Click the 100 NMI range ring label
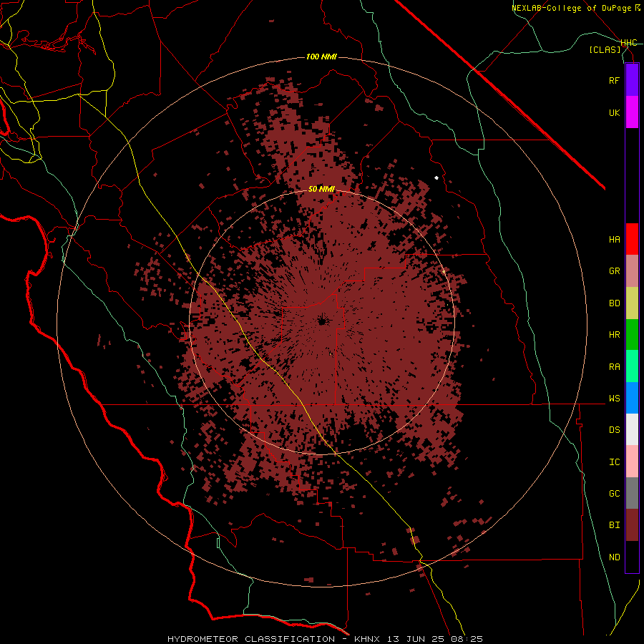Viewport: 644px width, 644px height. (321, 57)
